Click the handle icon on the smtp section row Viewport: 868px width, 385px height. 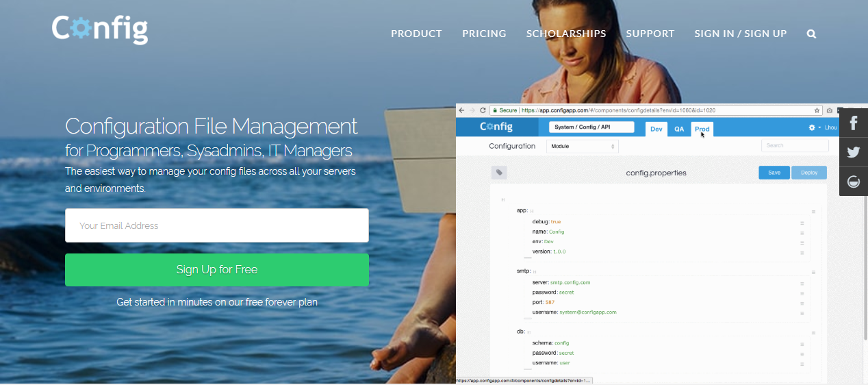coord(813,272)
